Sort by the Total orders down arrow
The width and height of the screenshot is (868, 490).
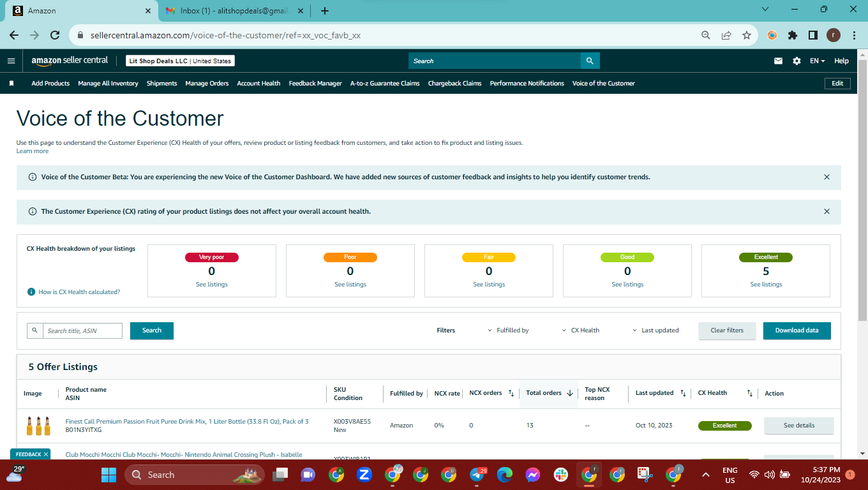pyautogui.click(x=570, y=394)
